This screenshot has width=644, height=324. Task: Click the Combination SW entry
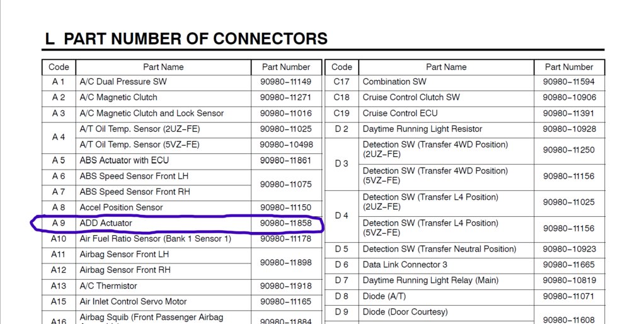tap(394, 82)
